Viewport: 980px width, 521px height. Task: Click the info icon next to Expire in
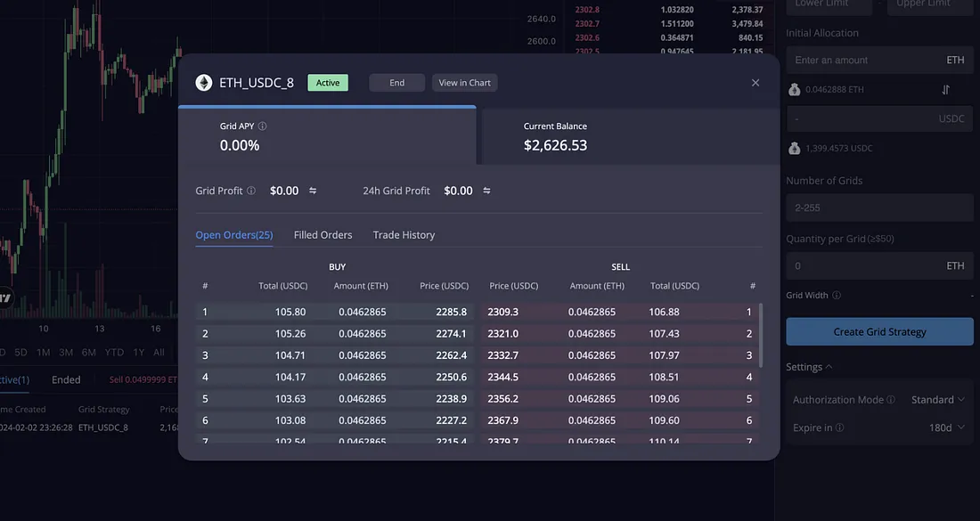click(839, 427)
